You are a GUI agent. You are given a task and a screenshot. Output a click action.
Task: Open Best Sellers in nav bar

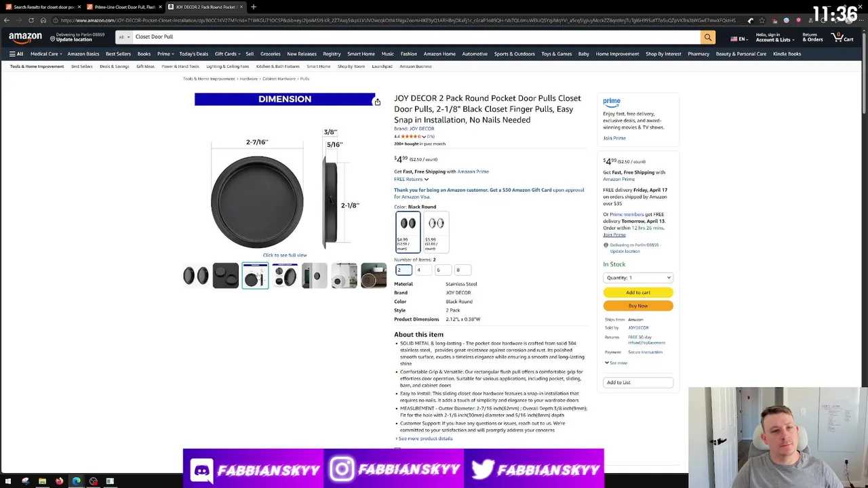pos(118,54)
